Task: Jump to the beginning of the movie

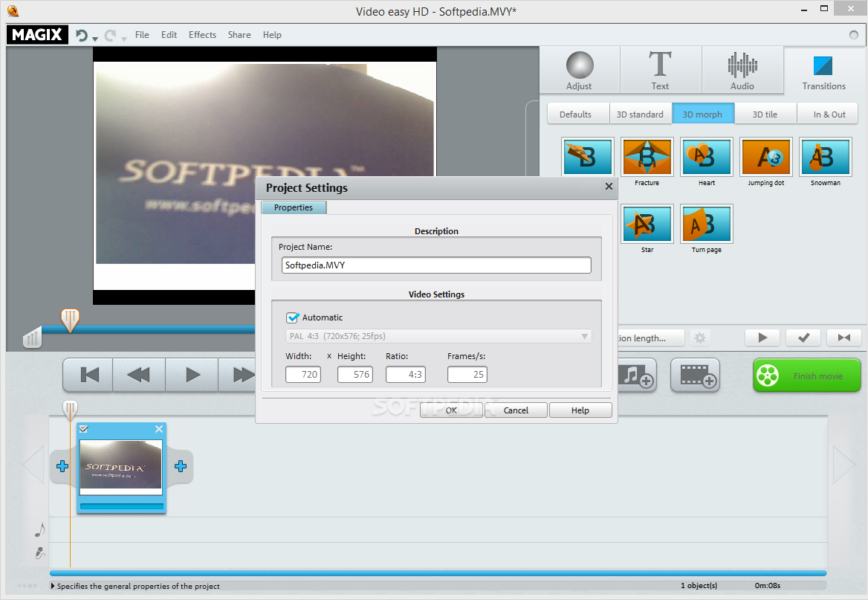Action: click(x=88, y=375)
